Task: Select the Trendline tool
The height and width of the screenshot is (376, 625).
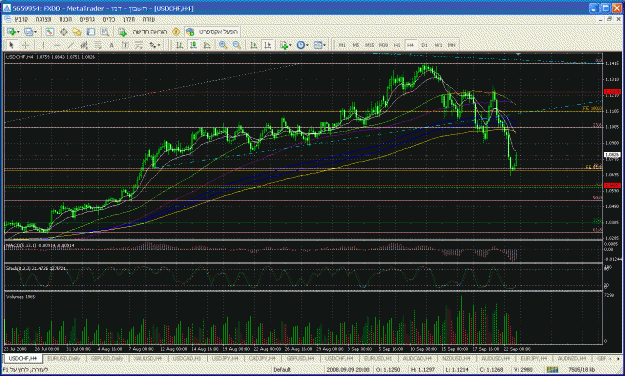Action: pyautogui.click(x=71, y=45)
